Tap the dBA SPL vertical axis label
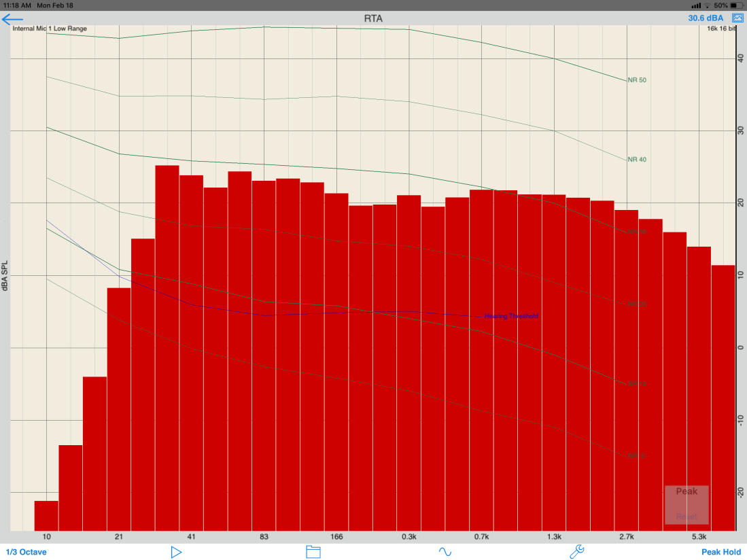The image size is (747, 560). 5,275
